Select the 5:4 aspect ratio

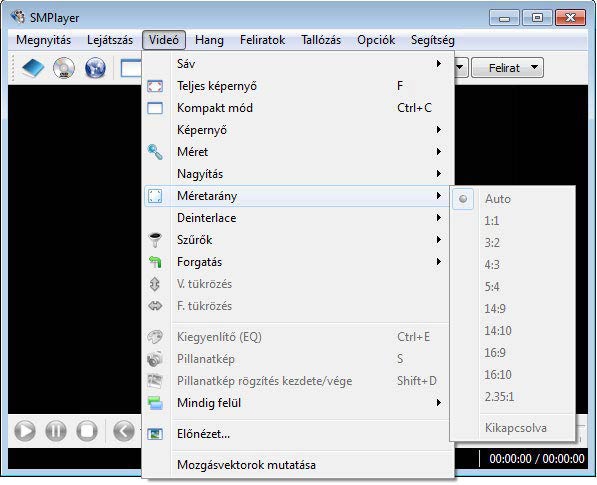coord(513,287)
